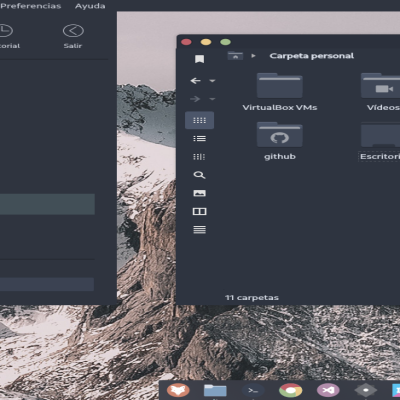Click the 11 carpetas status text
This screenshot has height=400, width=400.
pyautogui.click(x=252, y=297)
